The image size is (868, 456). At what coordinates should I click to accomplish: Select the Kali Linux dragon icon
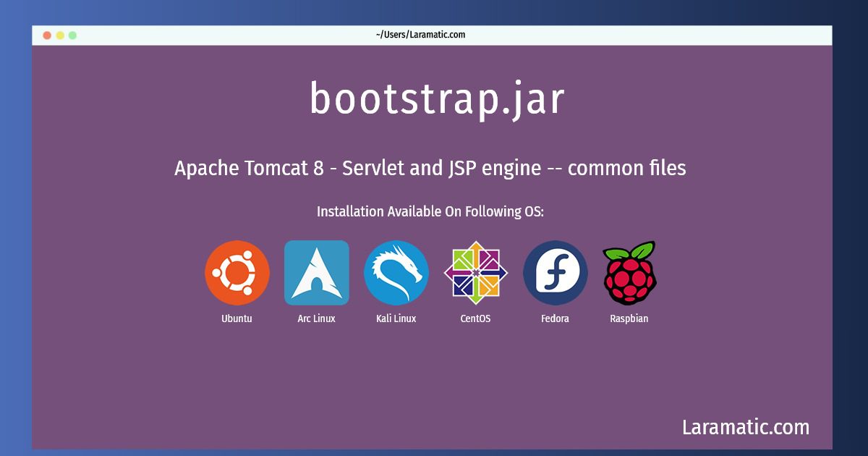[x=395, y=274]
